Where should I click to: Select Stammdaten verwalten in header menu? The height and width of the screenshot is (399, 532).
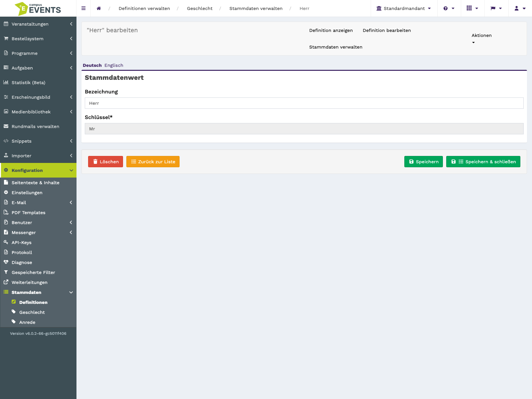[x=336, y=47]
